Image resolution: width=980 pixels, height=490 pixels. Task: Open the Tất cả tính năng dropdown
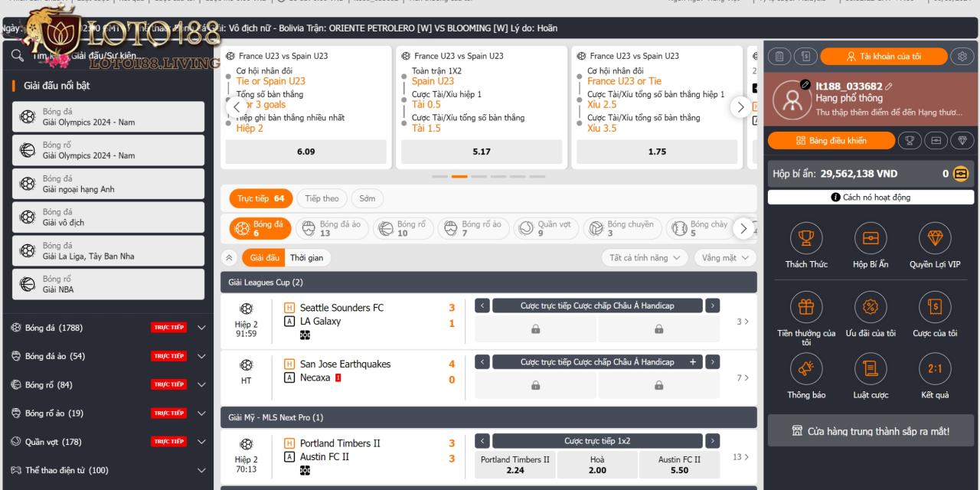[645, 258]
